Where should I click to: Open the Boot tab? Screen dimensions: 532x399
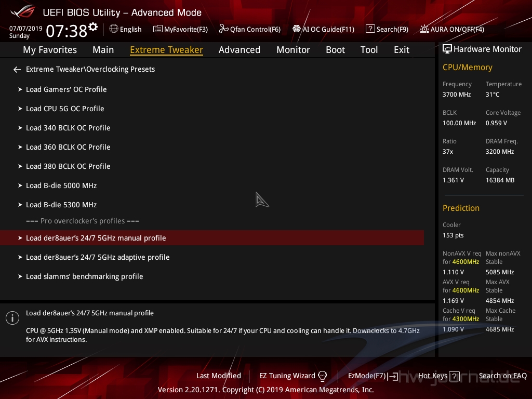(x=335, y=50)
